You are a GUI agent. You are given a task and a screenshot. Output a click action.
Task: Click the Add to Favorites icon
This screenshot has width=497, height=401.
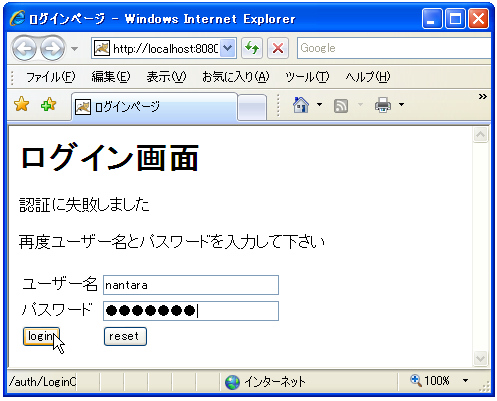click(49, 104)
